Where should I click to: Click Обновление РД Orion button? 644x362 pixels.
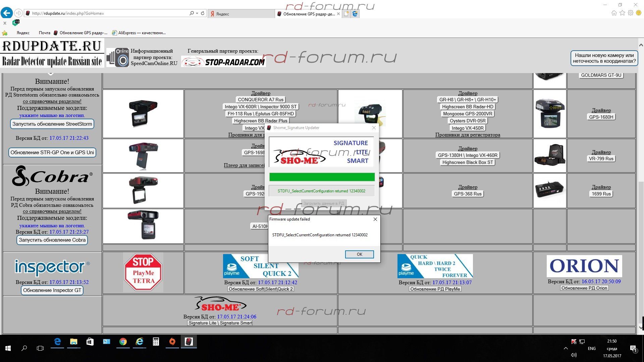click(584, 288)
